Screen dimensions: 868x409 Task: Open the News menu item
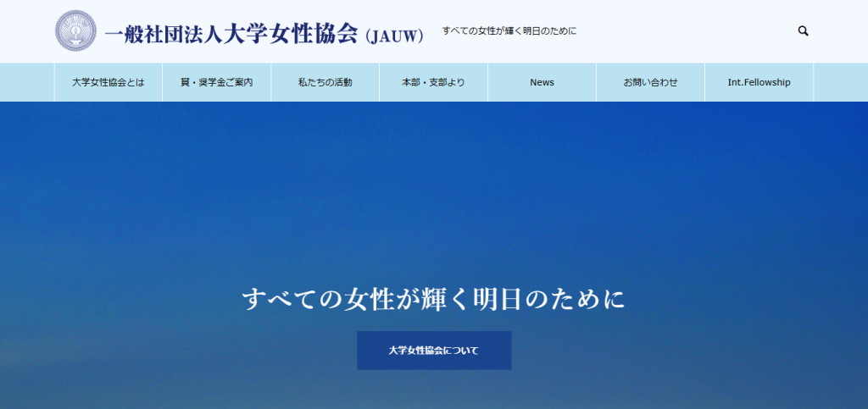[542, 83]
